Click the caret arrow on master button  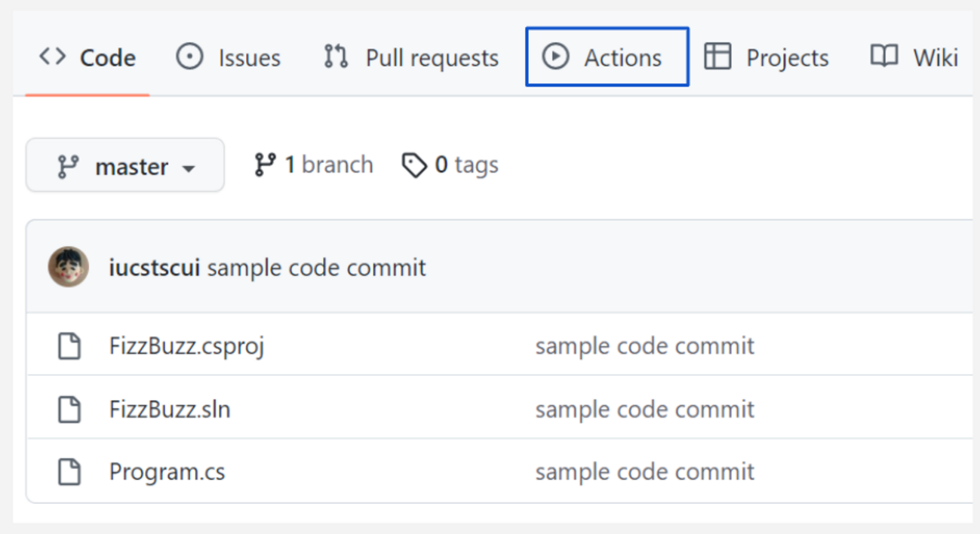click(x=189, y=167)
